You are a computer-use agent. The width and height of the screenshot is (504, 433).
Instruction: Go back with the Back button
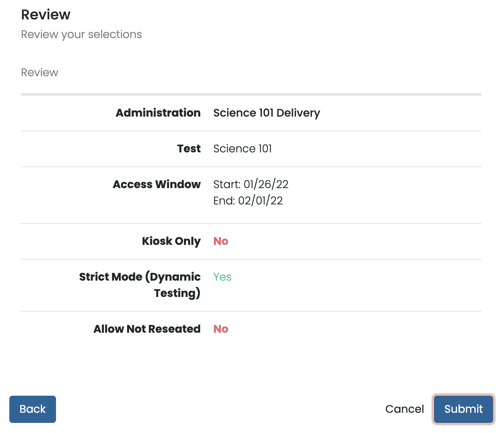pos(33,409)
